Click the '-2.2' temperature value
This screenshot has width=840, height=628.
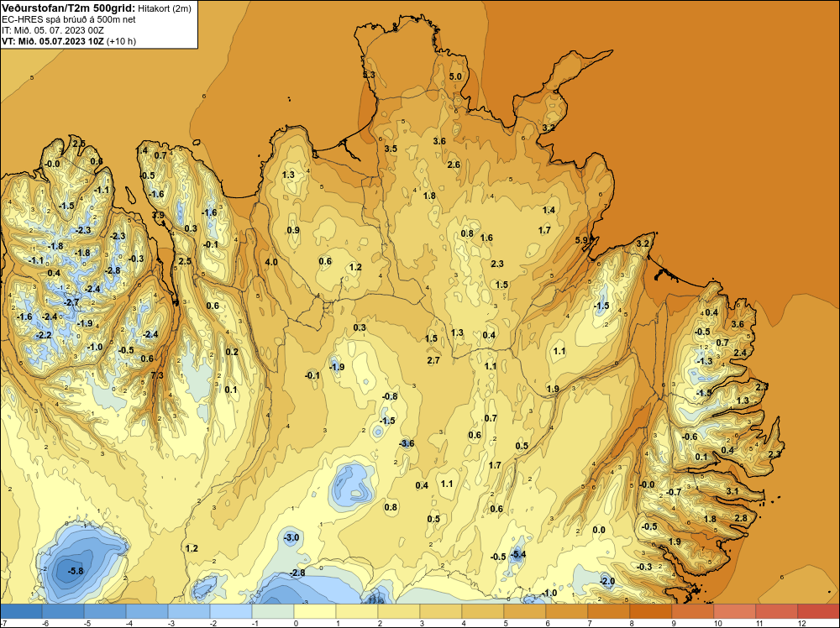tap(44, 335)
